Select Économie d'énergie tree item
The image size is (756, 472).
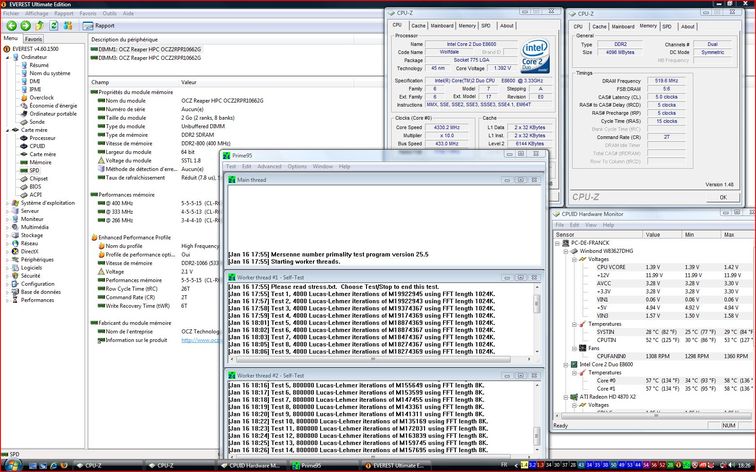click(x=53, y=106)
